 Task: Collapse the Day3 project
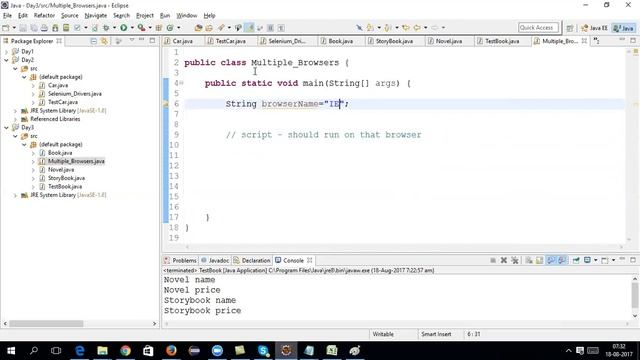coord(6,128)
